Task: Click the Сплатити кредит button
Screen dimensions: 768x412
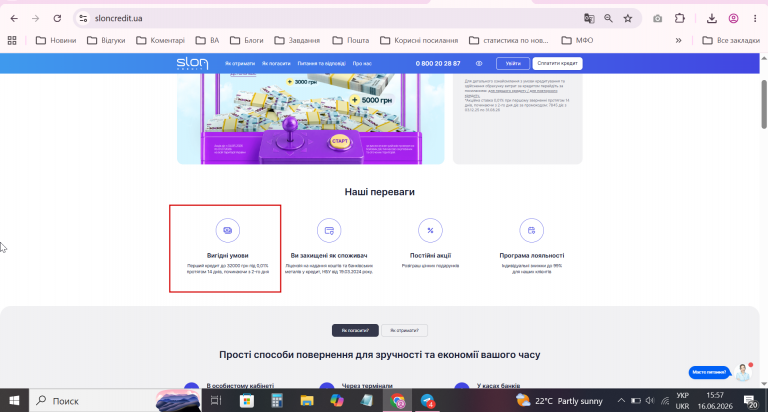Action: (557, 64)
